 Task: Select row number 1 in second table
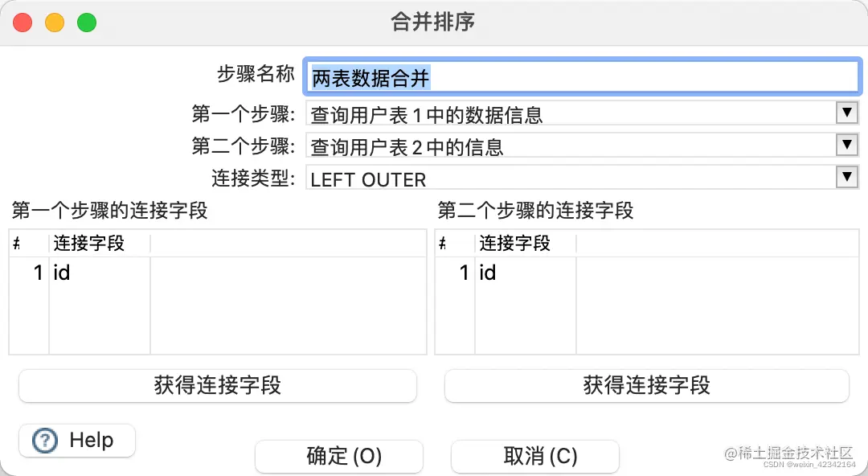tap(463, 273)
